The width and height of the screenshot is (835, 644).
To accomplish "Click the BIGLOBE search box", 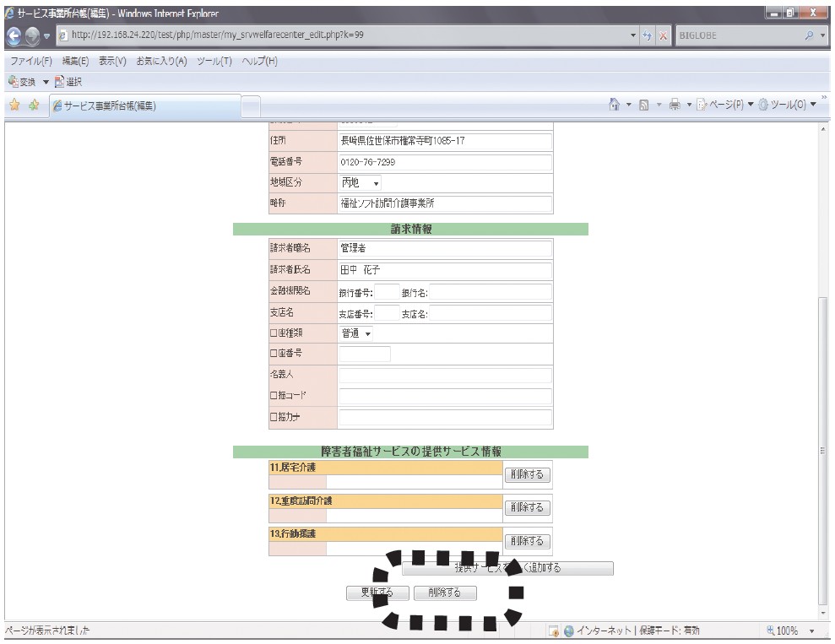I will tap(739, 35).
